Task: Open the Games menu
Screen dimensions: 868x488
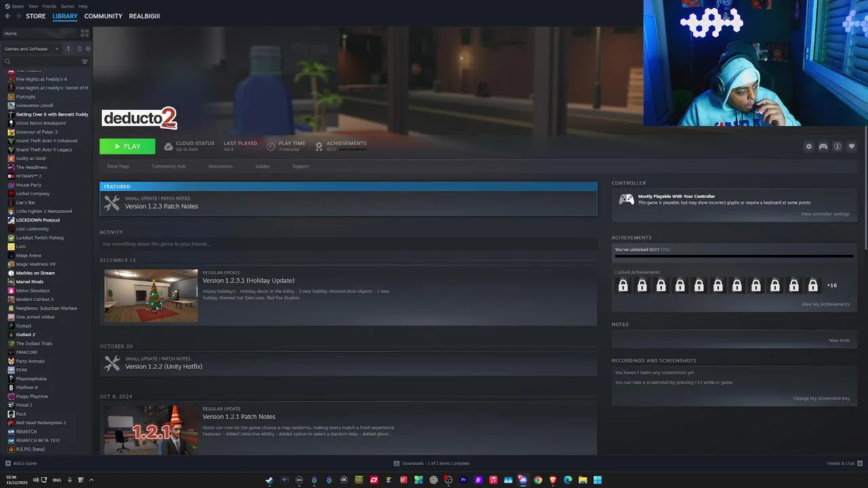Action: [x=67, y=6]
